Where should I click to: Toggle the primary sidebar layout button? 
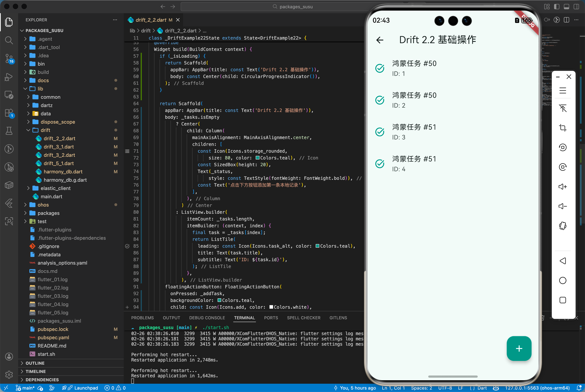[x=557, y=7]
